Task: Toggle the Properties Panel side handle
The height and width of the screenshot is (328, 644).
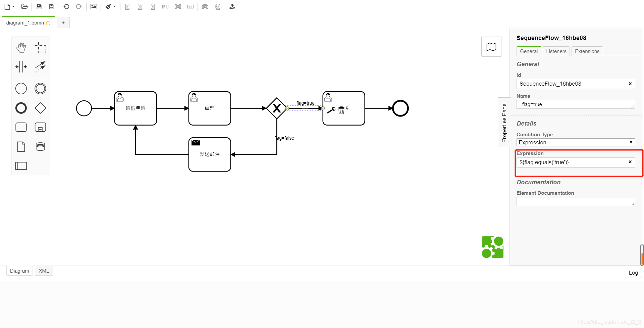Action: coord(504,122)
